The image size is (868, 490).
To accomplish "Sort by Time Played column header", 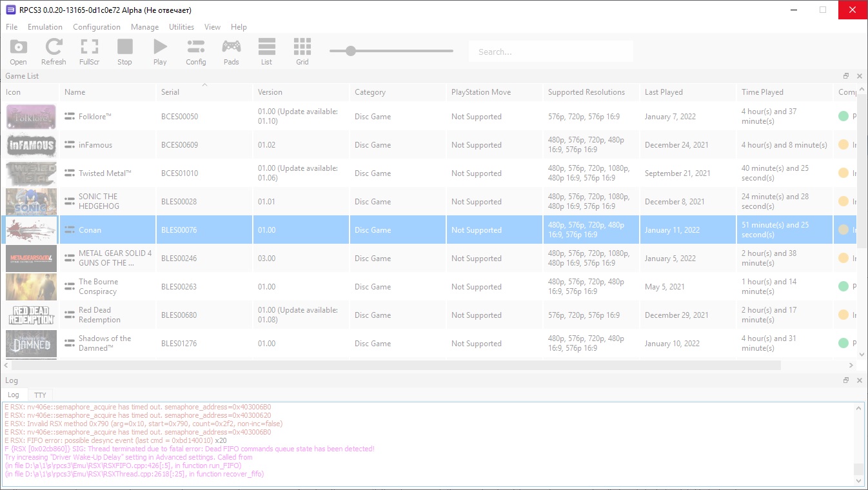I will click(x=785, y=92).
